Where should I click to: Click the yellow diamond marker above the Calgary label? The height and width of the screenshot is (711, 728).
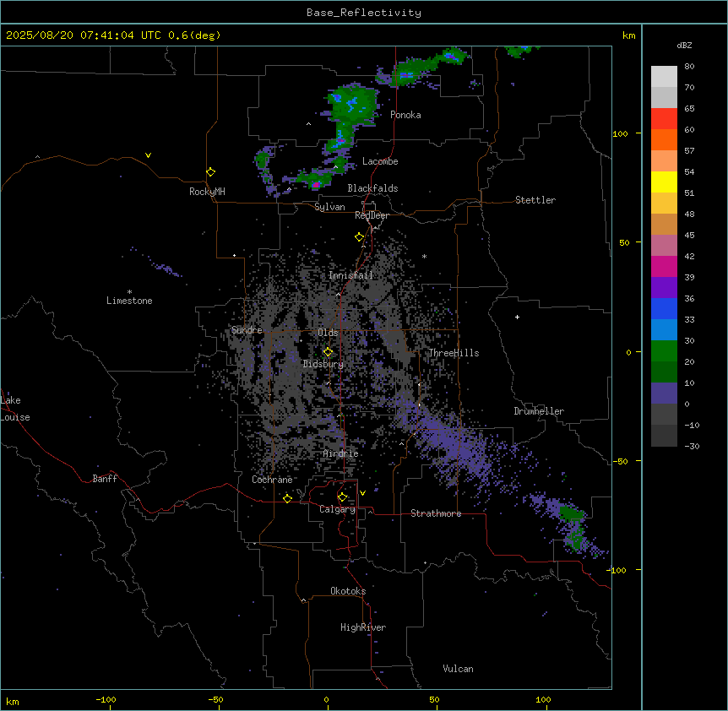342,497
